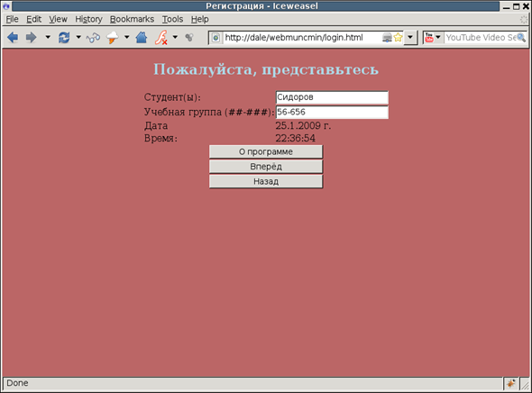This screenshot has width=532, height=393.
Task: Open the URL bar history dropdown
Action: coord(410,37)
